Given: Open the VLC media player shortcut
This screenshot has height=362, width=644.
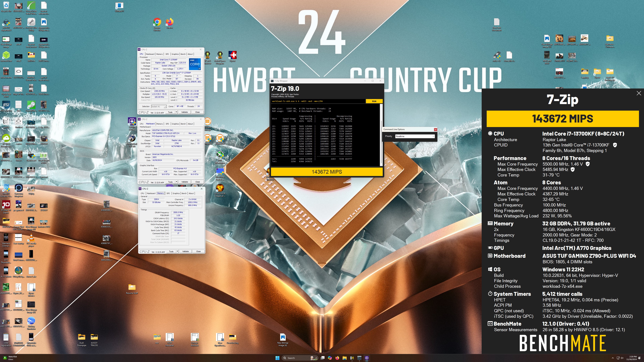Looking at the screenshot, I should (x=31, y=240).
